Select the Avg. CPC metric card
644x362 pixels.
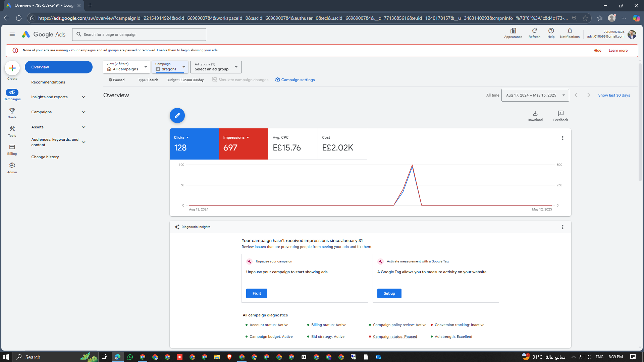pos(293,144)
